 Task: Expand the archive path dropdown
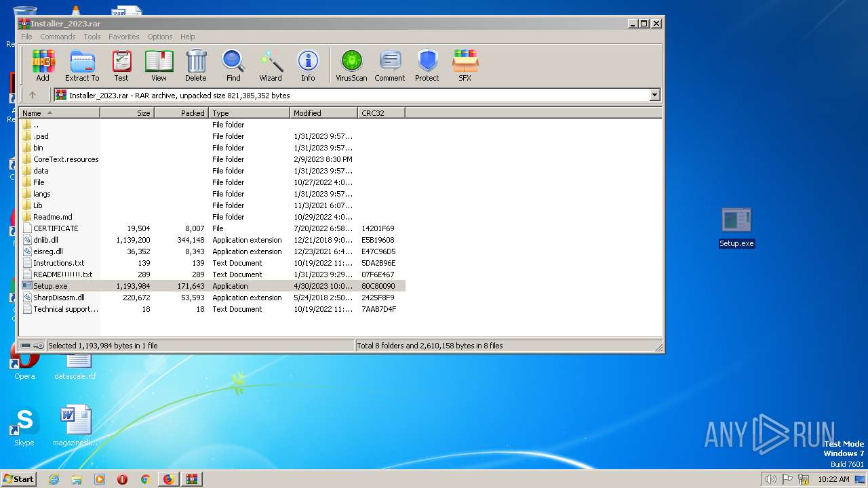(655, 95)
